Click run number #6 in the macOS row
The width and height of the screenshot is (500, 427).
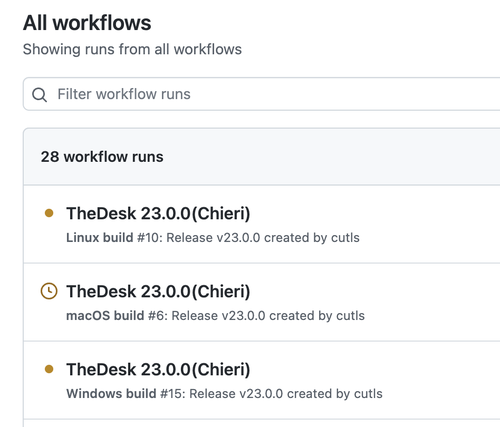156,316
